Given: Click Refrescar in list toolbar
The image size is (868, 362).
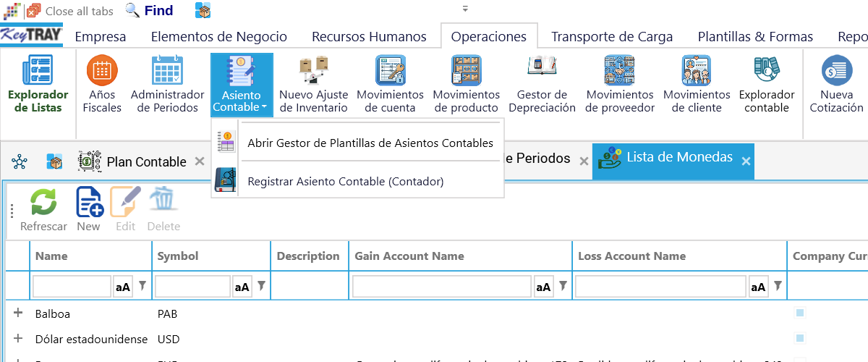Looking at the screenshot, I should tap(43, 210).
